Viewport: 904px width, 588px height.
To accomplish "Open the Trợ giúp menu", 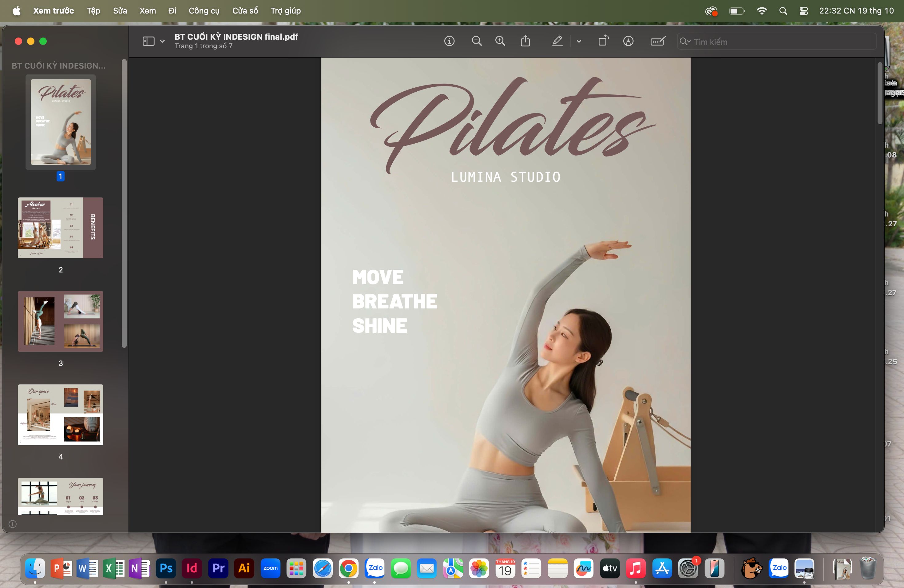I will (286, 11).
